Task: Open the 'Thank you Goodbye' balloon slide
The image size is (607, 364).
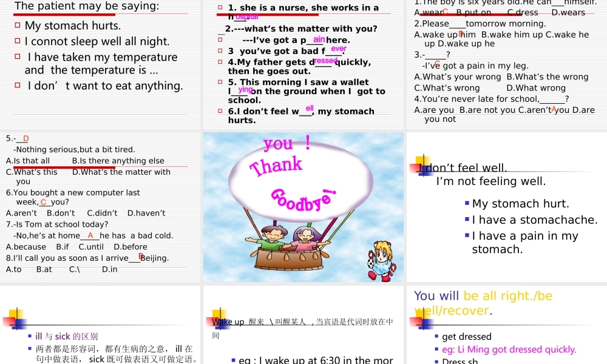Action: pyautogui.click(x=303, y=207)
